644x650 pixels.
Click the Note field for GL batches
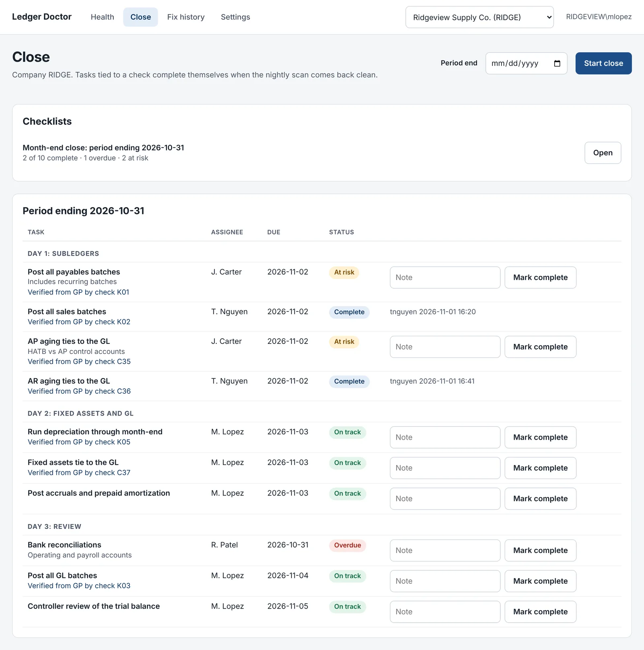[445, 581]
